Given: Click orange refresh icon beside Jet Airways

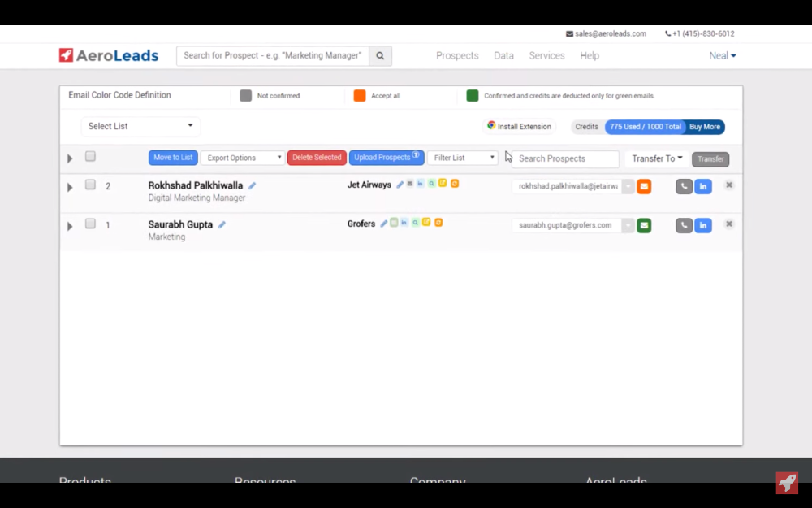Looking at the screenshot, I should point(455,184).
